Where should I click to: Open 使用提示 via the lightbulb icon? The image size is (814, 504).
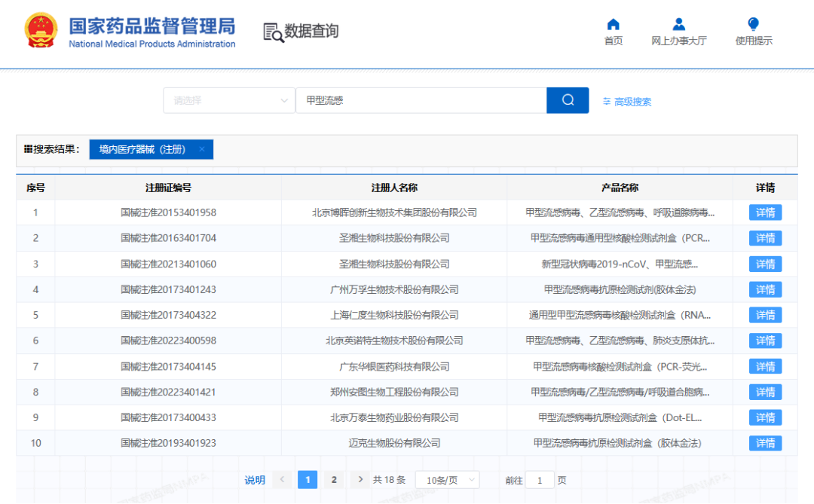[753, 24]
